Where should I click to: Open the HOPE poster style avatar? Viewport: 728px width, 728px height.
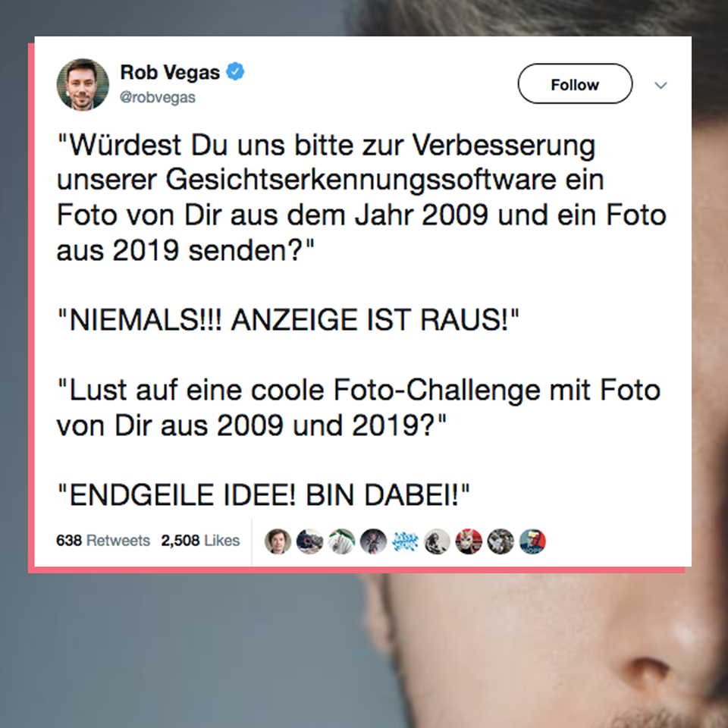pyautogui.click(x=532, y=541)
